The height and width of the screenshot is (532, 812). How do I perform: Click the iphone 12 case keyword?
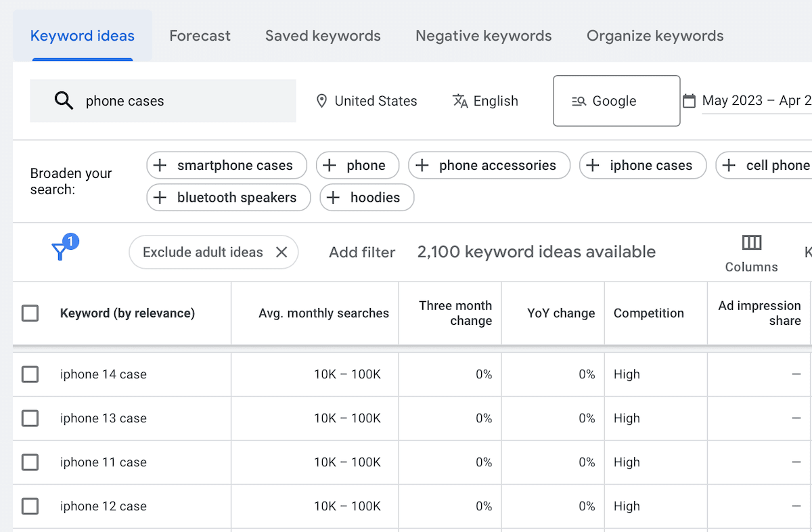(x=104, y=506)
